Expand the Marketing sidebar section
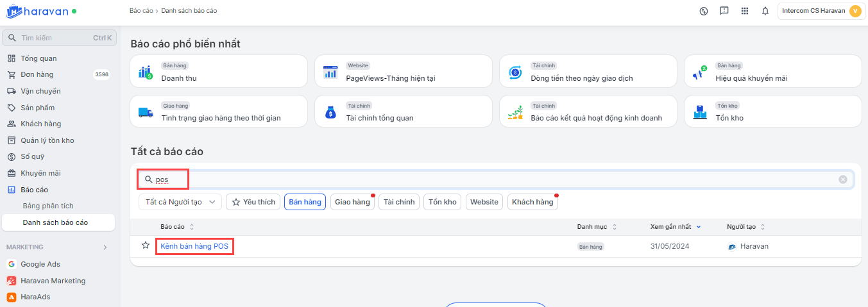868x307 pixels. [x=105, y=247]
